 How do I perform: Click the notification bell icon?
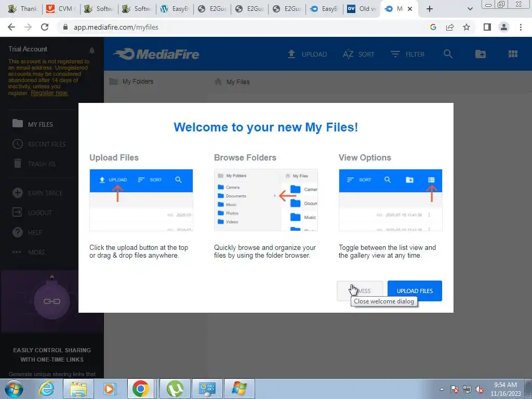point(92,50)
